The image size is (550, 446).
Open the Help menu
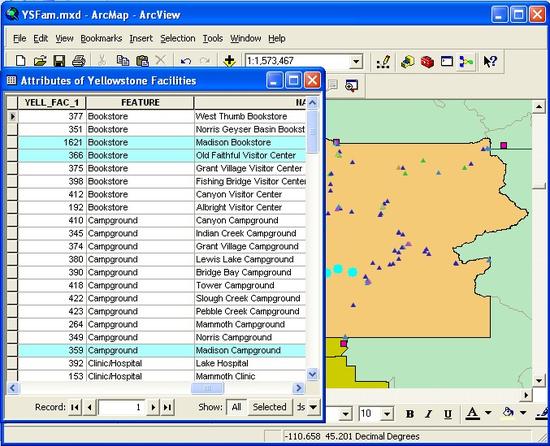277,38
